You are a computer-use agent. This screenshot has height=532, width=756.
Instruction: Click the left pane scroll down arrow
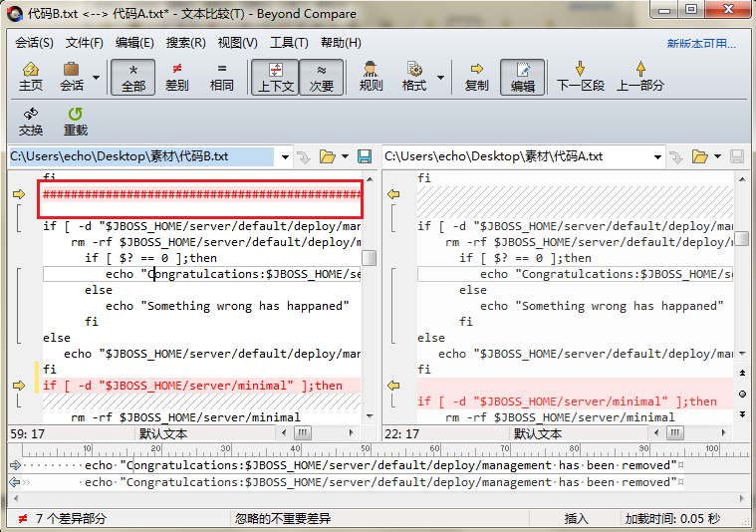coord(370,416)
